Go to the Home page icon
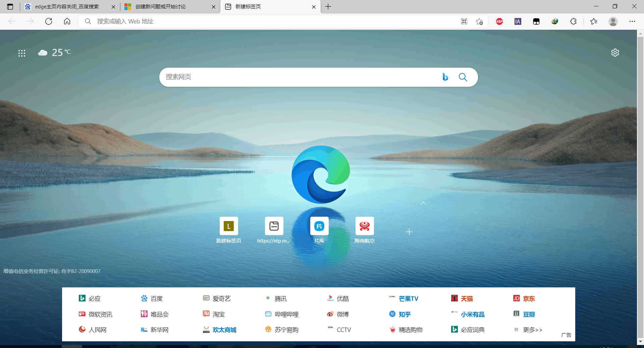Image resolution: width=644 pixels, height=348 pixels. [x=67, y=21]
